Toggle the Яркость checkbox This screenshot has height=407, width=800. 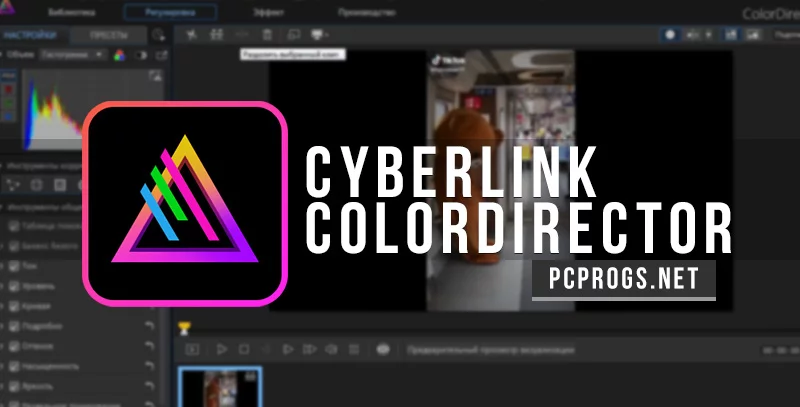pyautogui.click(x=14, y=386)
